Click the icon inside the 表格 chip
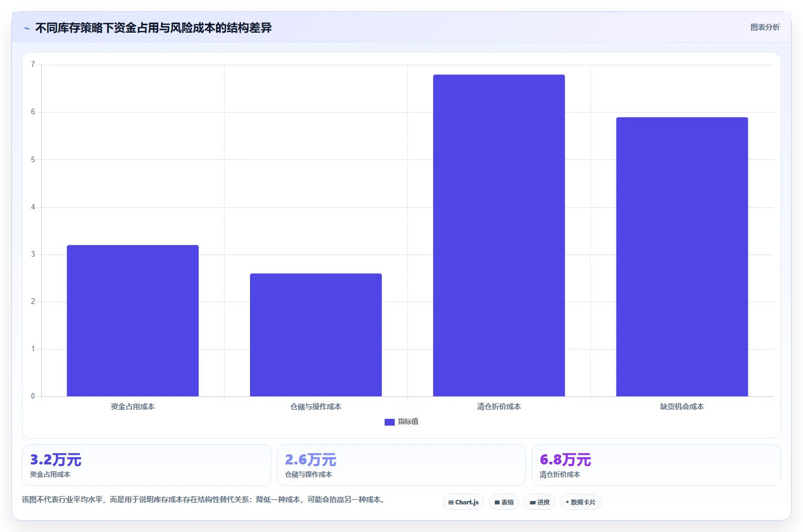The width and height of the screenshot is (803, 532). 497,503
